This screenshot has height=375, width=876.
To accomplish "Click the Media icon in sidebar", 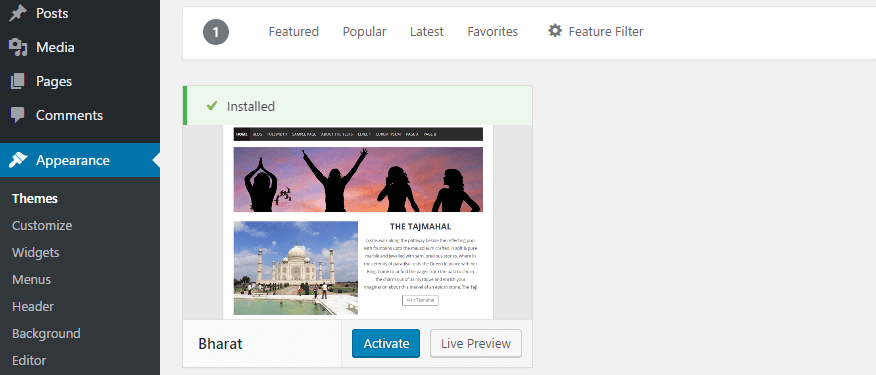I will (x=18, y=48).
